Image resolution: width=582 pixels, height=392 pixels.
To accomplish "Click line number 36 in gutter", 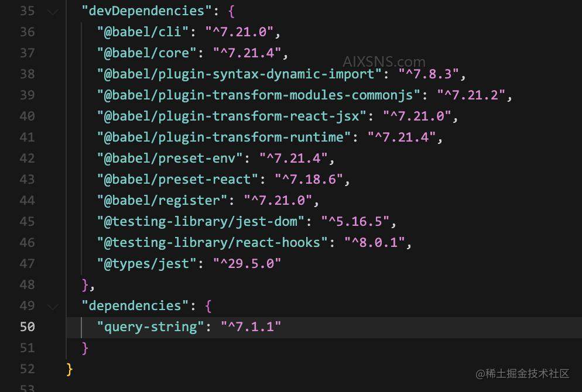I will [x=27, y=32].
